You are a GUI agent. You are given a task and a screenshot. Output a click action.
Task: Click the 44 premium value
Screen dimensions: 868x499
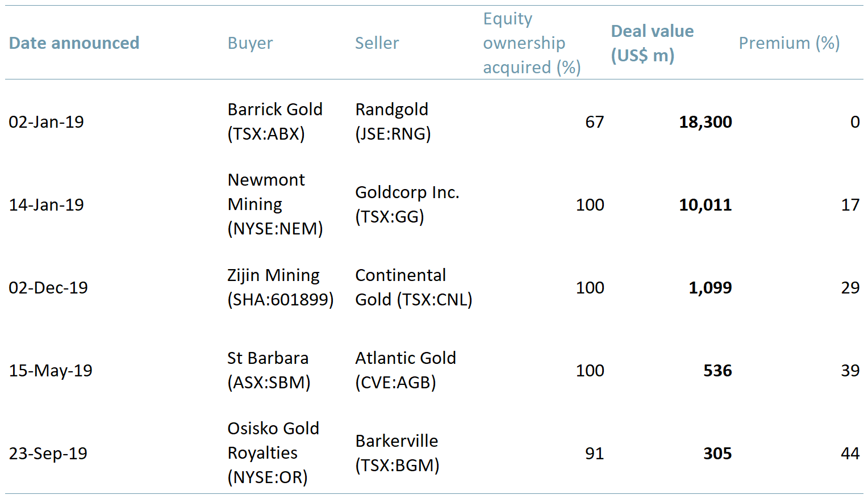pyautogui.click(x=849, y=454)
